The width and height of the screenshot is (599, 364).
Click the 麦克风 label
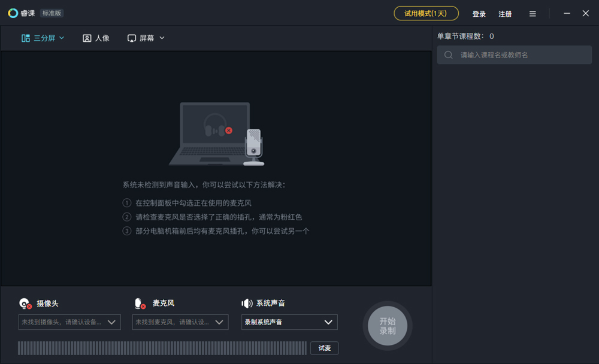pos(164,304)
